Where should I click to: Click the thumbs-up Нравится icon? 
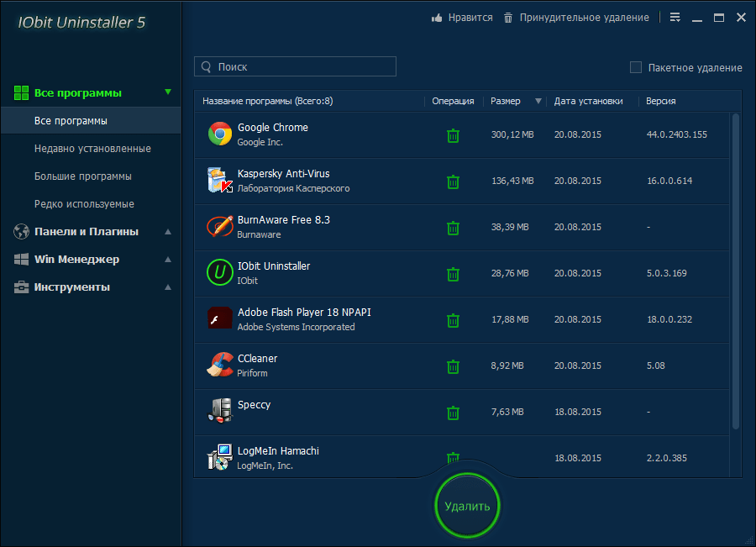tap(437, 18)
